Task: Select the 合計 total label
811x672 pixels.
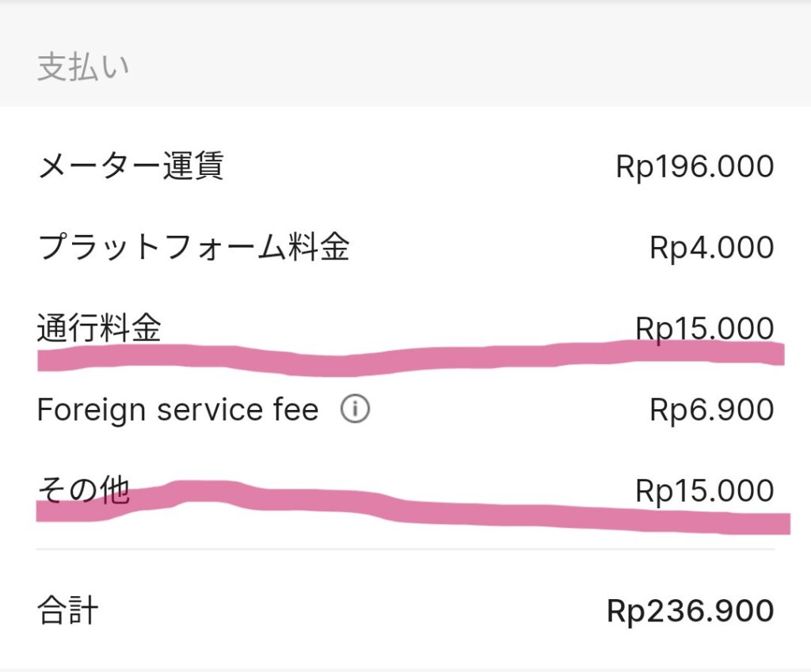Action: [x=68, y=611]
